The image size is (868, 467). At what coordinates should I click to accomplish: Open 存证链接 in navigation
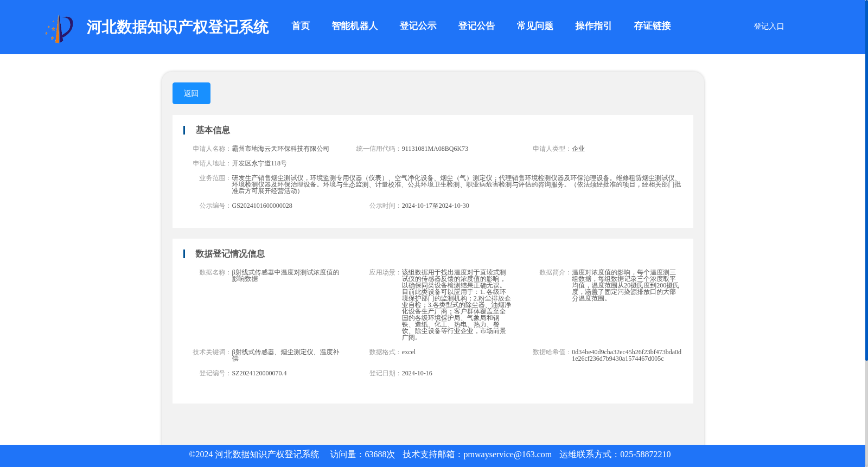pyautogui.click(x=653, y=26)
